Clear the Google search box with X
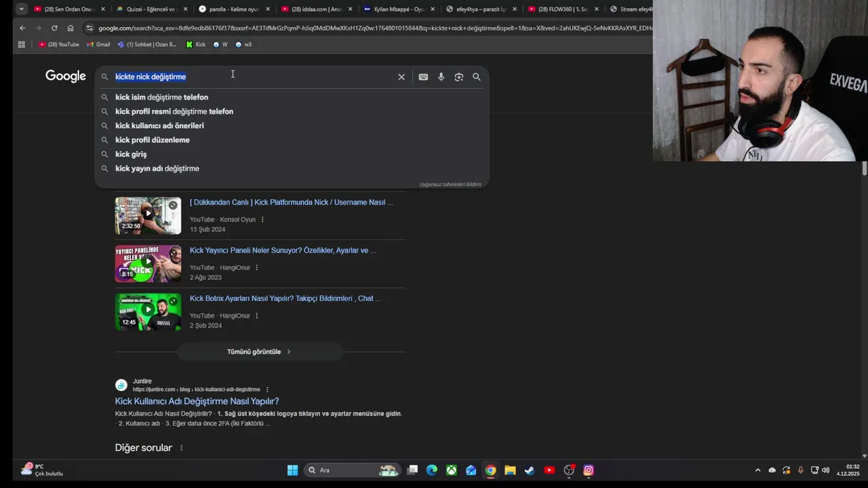This screenshot has width=868, height=488. (401, 77)
